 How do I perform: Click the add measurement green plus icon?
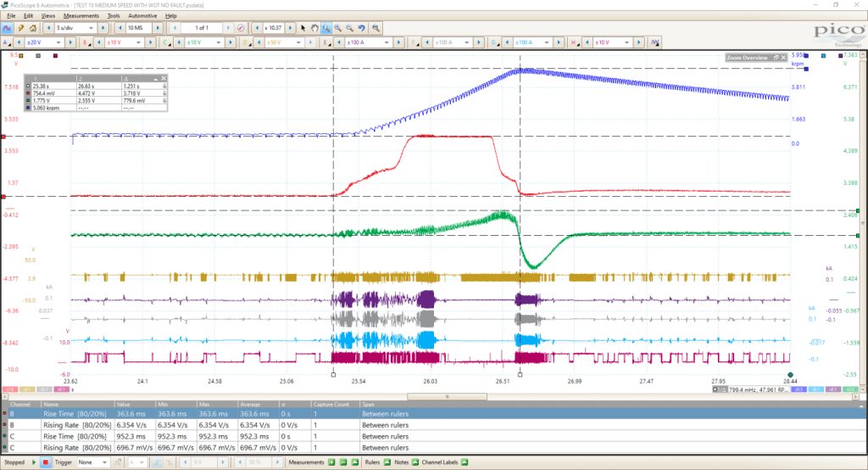coord(331,462)
